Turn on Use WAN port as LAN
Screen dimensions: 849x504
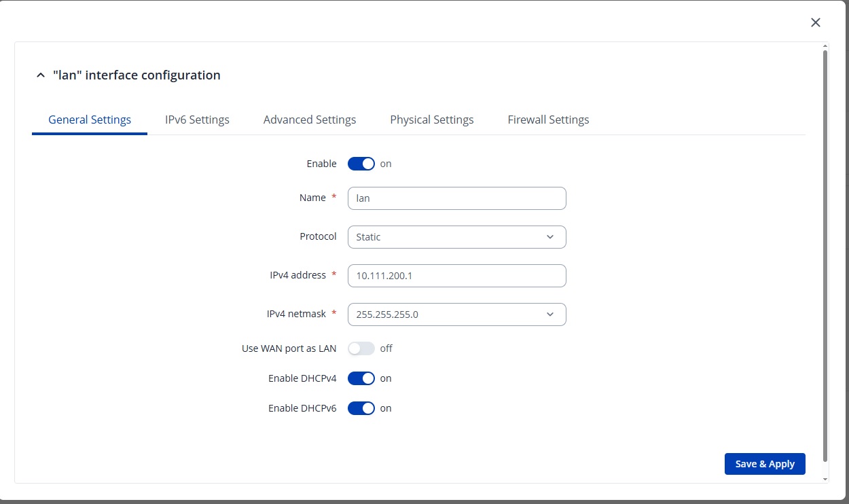point(361,348)
